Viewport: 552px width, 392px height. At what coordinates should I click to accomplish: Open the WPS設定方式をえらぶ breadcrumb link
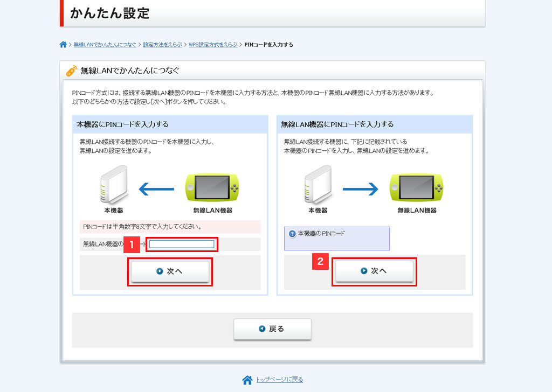click(213, 45)
